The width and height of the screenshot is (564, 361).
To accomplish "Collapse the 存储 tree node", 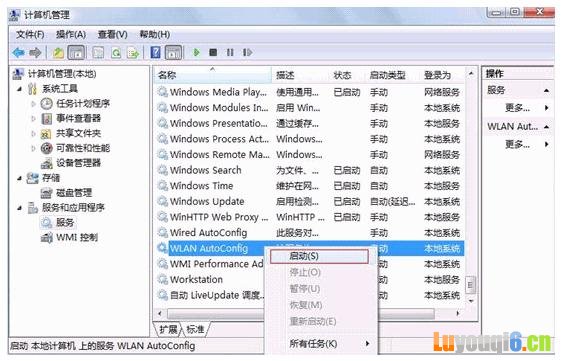I will pos(20,178).
